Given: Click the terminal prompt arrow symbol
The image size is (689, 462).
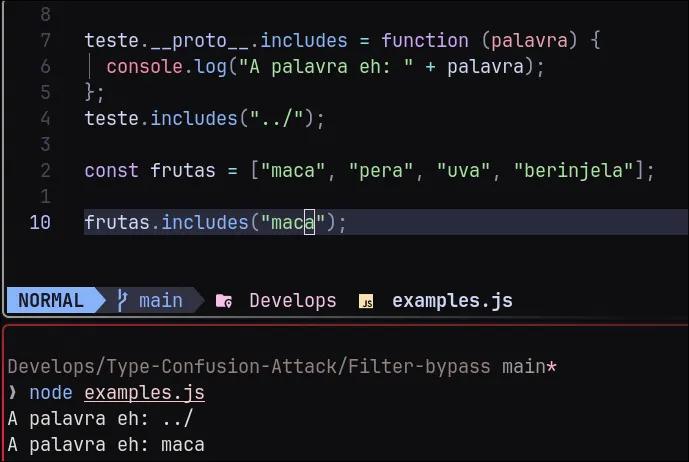Looking at the screenshot, I should tap(13, 393).
